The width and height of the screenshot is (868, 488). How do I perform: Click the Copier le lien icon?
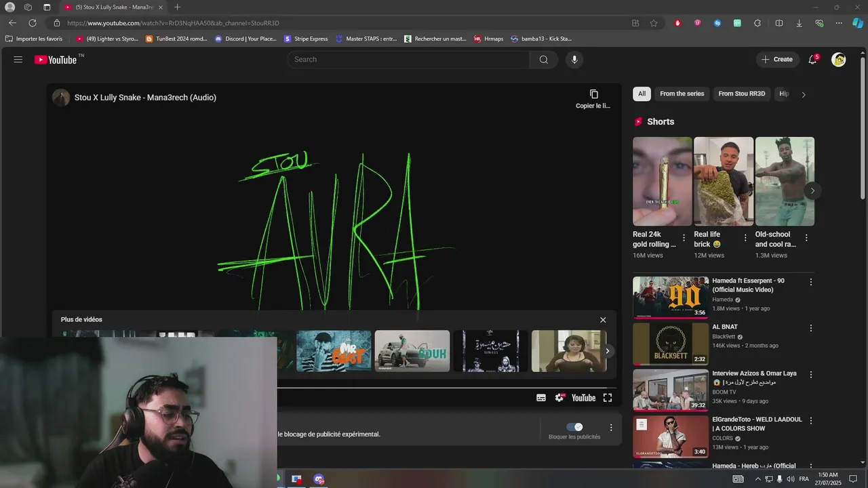coord(593,94)
